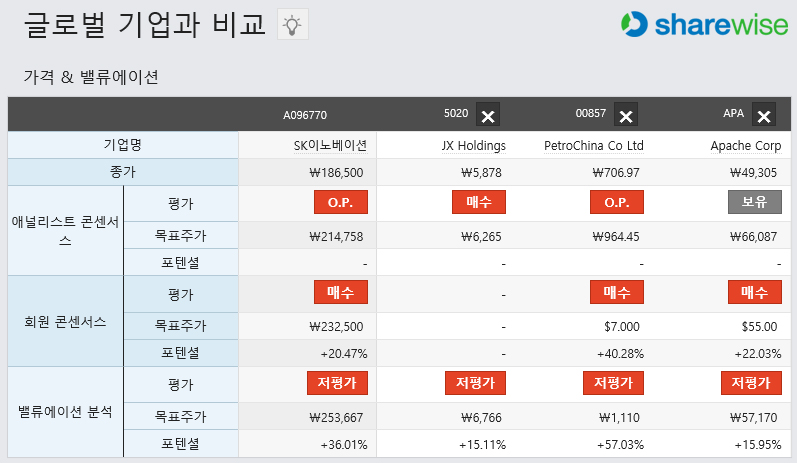Viewport: 797px width, 463px height.
Task: Select the valuation target price ₩1,110
Action: [x=620, y=418]
